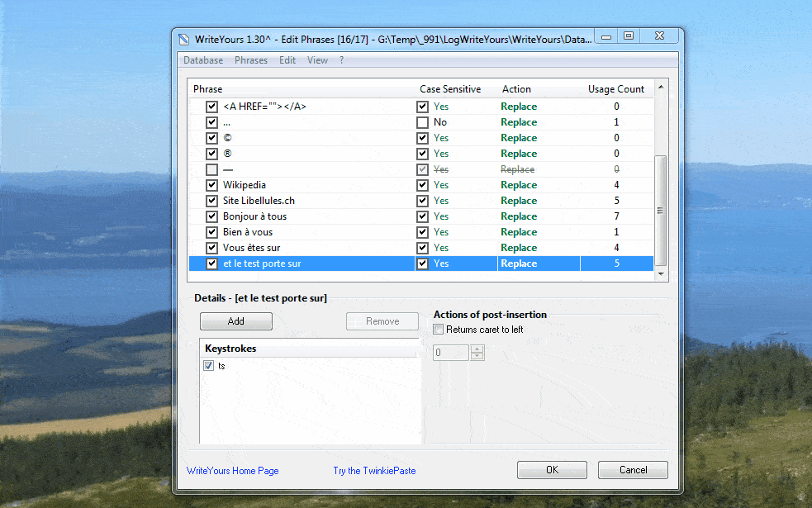Uncheck the © phrase checkbox
812x508 pixels.
[211, 138]
